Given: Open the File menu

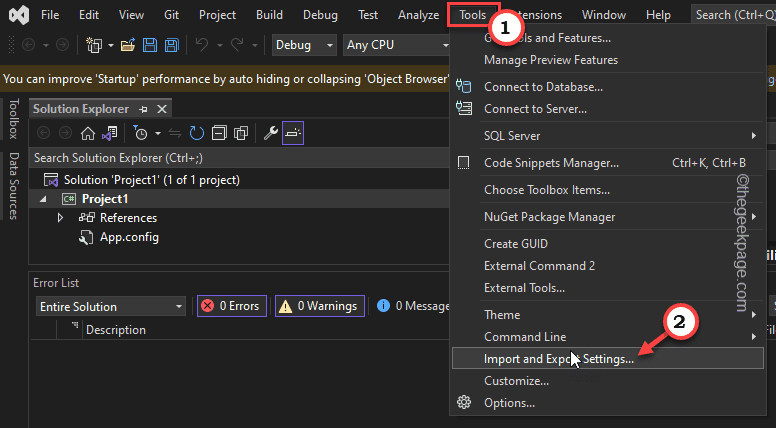Looking at the screenshot, I should click(50, 15).
